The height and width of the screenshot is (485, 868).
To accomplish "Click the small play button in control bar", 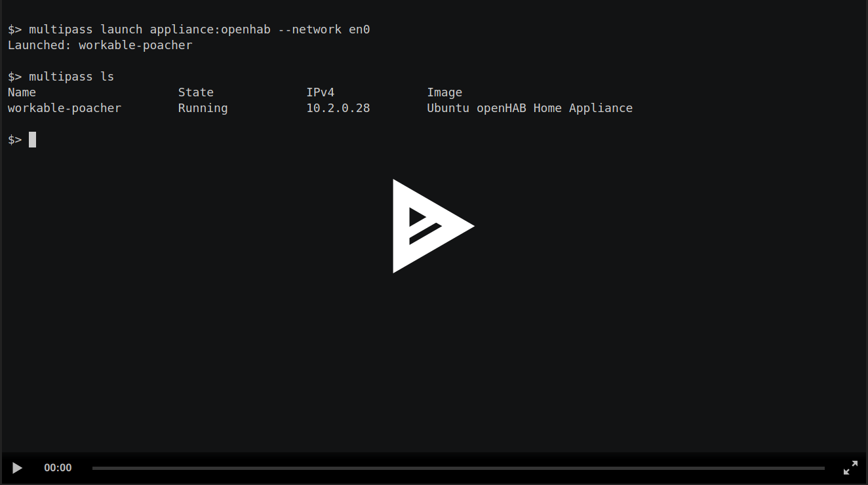I will click(x=18, y=468).
